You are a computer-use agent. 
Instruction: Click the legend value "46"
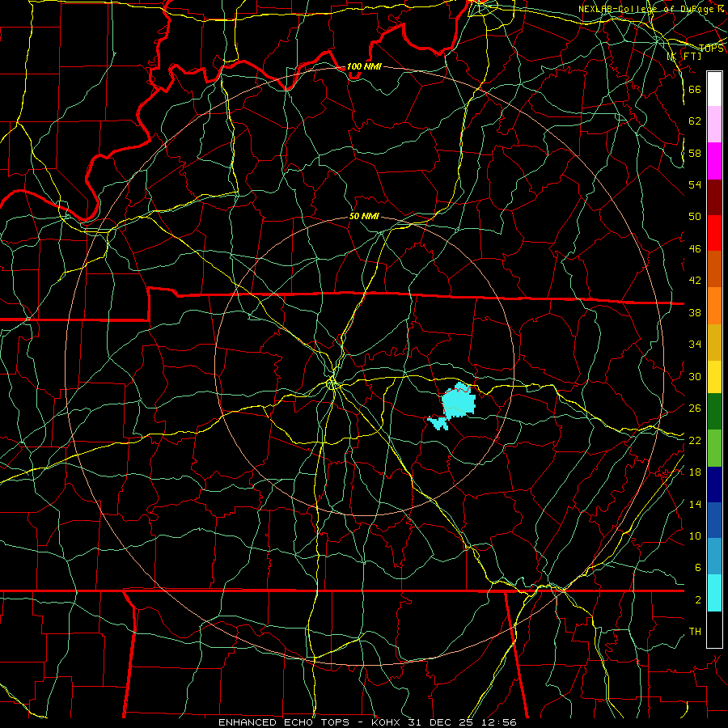click(x=695, y=249)
